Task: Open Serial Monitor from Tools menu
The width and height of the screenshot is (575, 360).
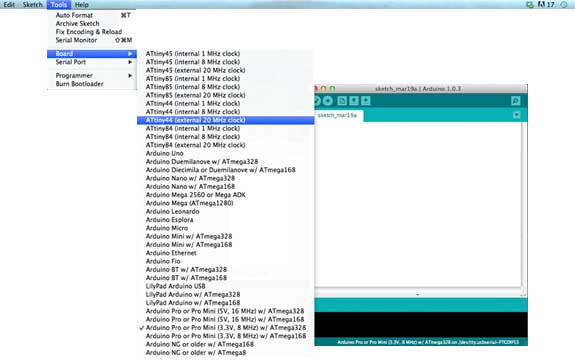Action: pos(92,40)
